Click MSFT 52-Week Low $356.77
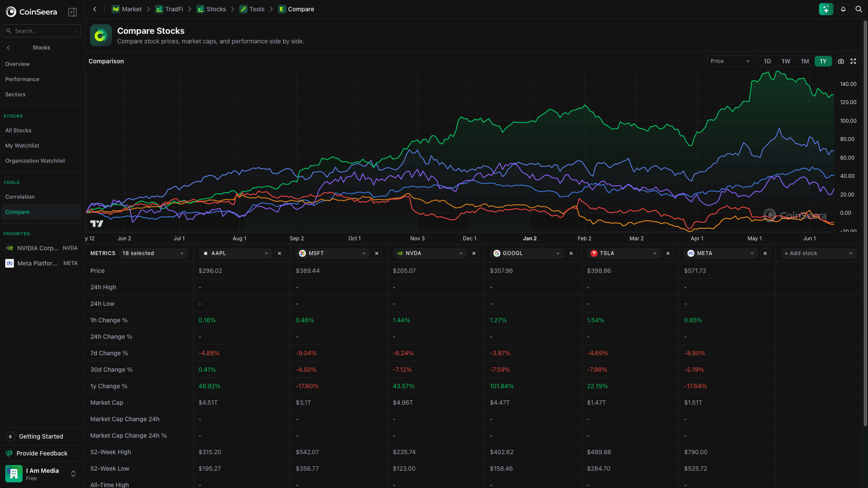Image resolution: width=868 pixels, height=488 pixels. point(307,468)
